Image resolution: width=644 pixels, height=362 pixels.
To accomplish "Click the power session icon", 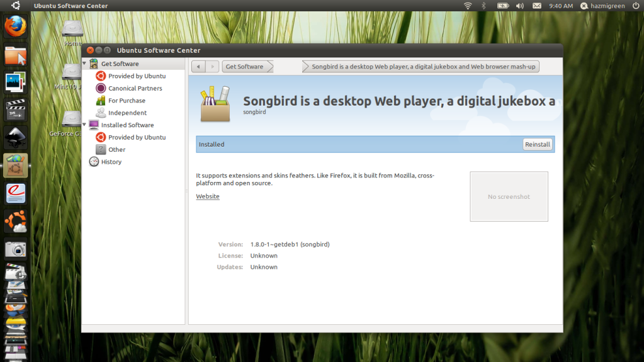I will 636,6.
